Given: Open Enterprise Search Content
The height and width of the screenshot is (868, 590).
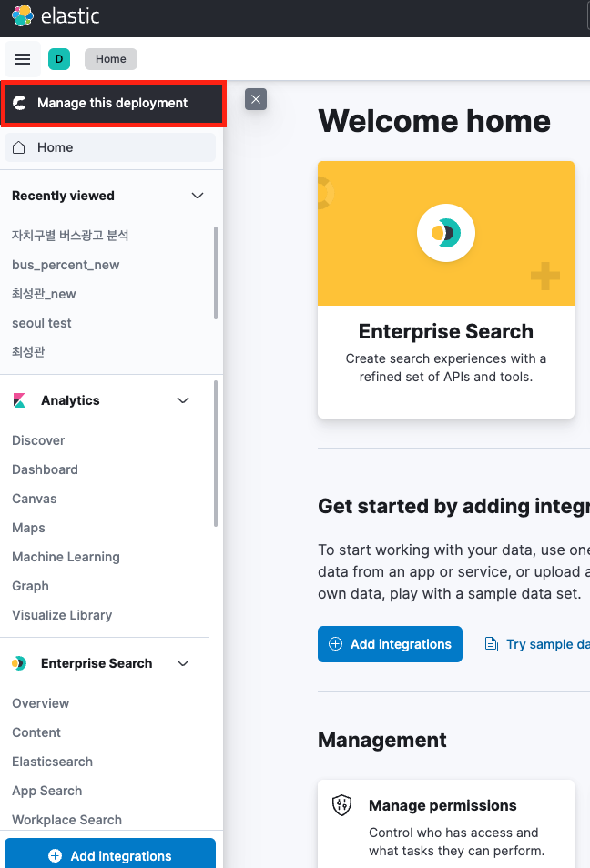Looking at the screenshot, I should pyautogui.click(x=36, y=732).
